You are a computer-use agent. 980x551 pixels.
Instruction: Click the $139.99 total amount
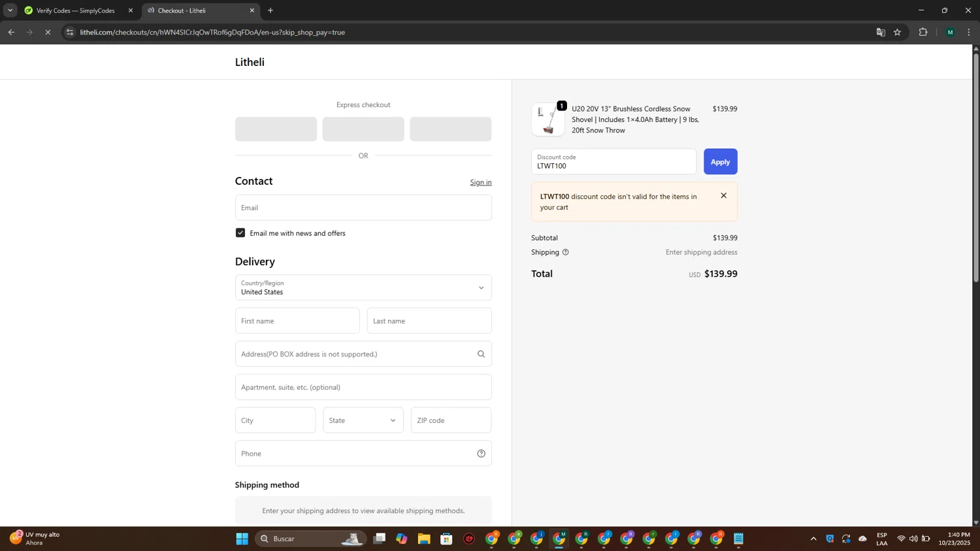[x=721, y=274]
